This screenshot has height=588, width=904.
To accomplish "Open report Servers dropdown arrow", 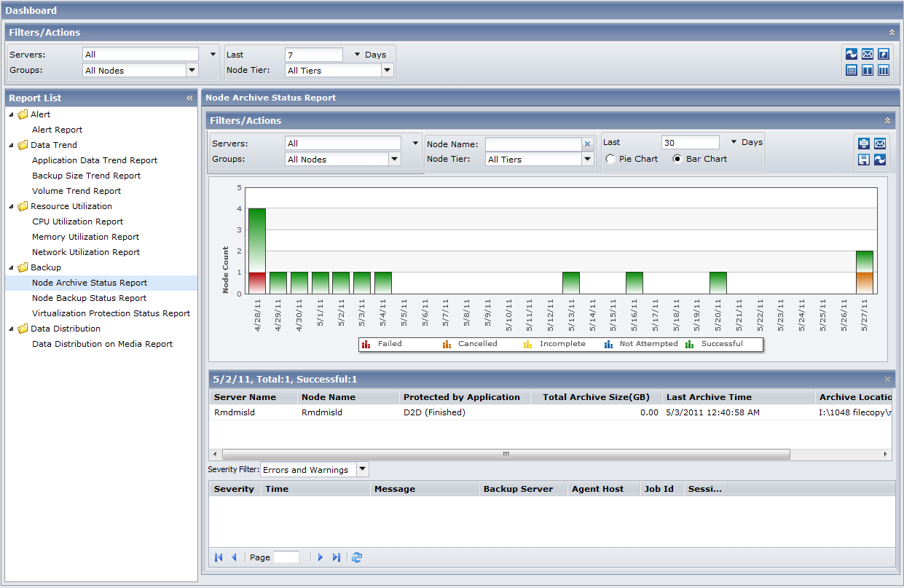I will click(x=415, y=144).
